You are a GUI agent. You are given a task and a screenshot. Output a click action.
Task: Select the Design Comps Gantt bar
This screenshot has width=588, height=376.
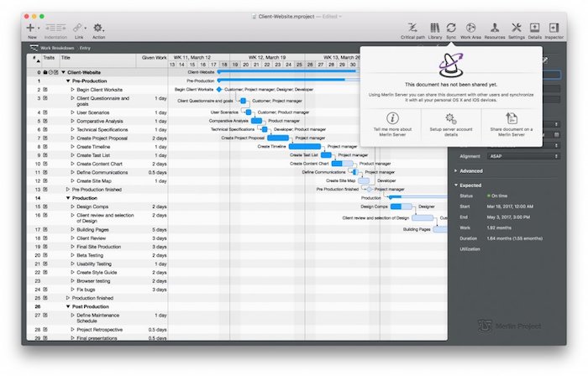click(401, 206)
